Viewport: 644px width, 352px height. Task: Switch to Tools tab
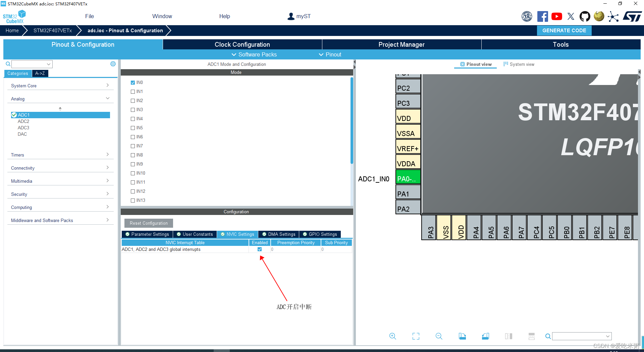(x=561, y=44)
